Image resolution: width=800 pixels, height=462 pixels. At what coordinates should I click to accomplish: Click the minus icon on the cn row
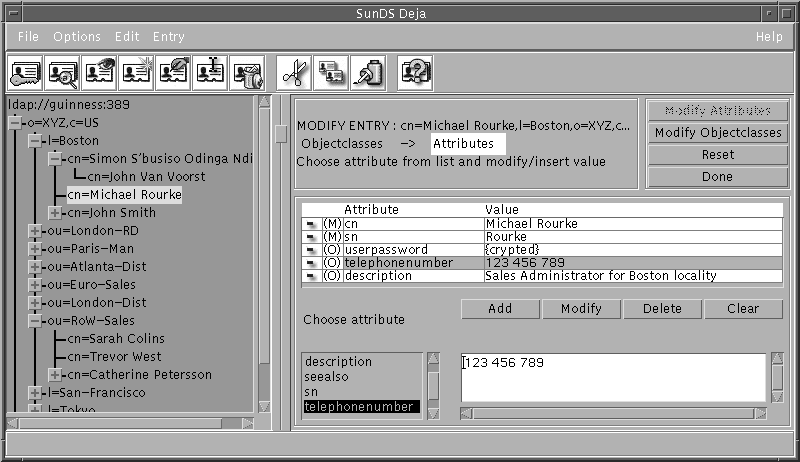coord(311,224)
